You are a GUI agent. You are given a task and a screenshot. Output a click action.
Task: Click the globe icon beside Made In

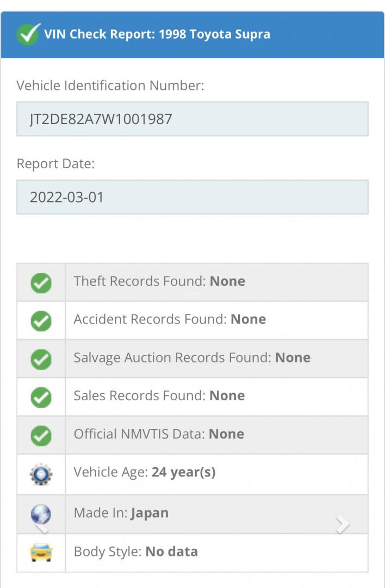41,513
